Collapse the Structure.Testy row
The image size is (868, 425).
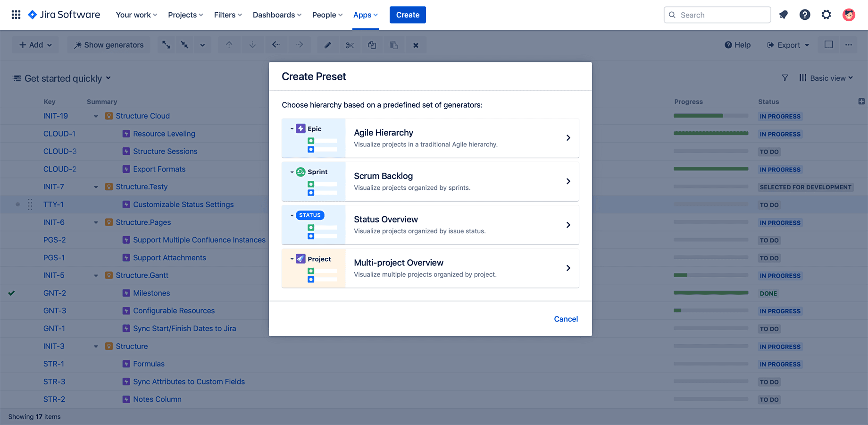[x=96, y=187]
